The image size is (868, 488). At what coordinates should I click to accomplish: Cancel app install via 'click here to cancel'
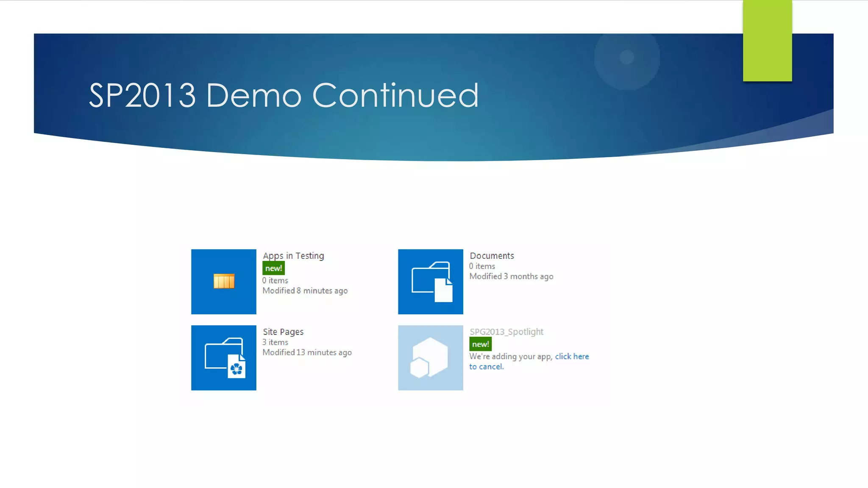pos(529,361)
